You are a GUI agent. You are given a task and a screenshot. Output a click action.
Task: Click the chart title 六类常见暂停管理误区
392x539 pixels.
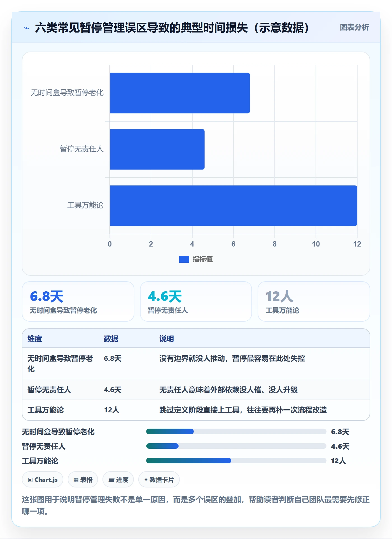[172, 27]
